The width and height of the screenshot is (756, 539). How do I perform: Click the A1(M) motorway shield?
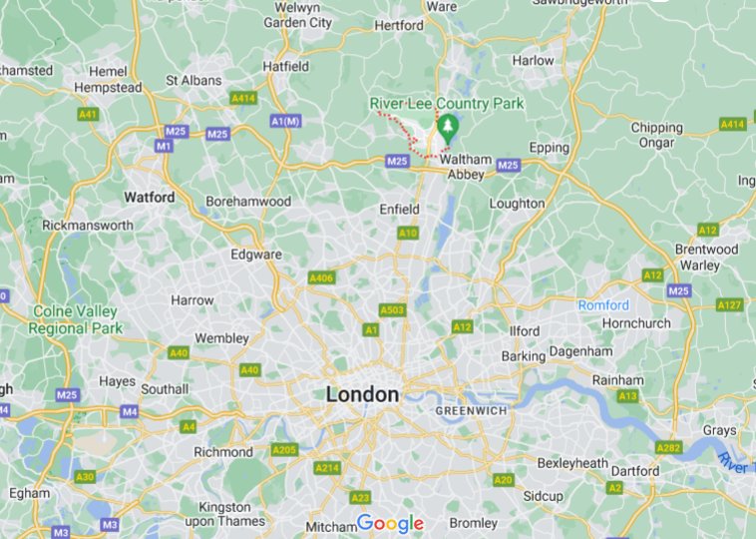point(285,121)
